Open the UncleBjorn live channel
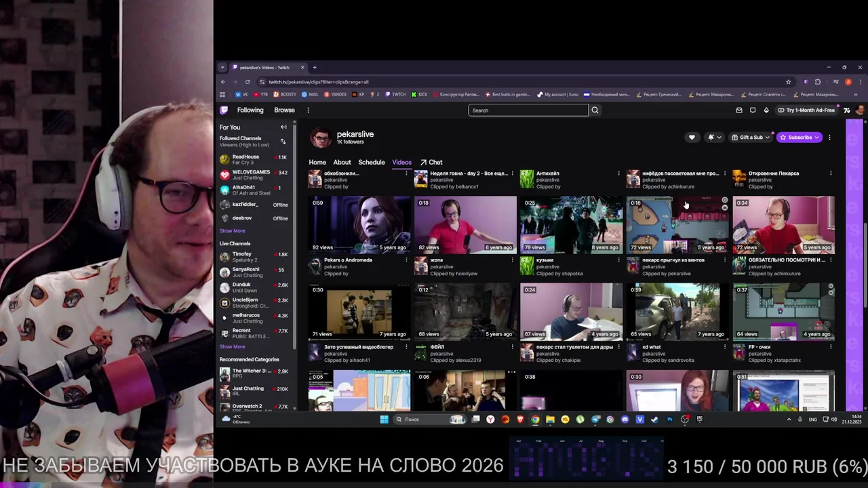 point(254,302)
